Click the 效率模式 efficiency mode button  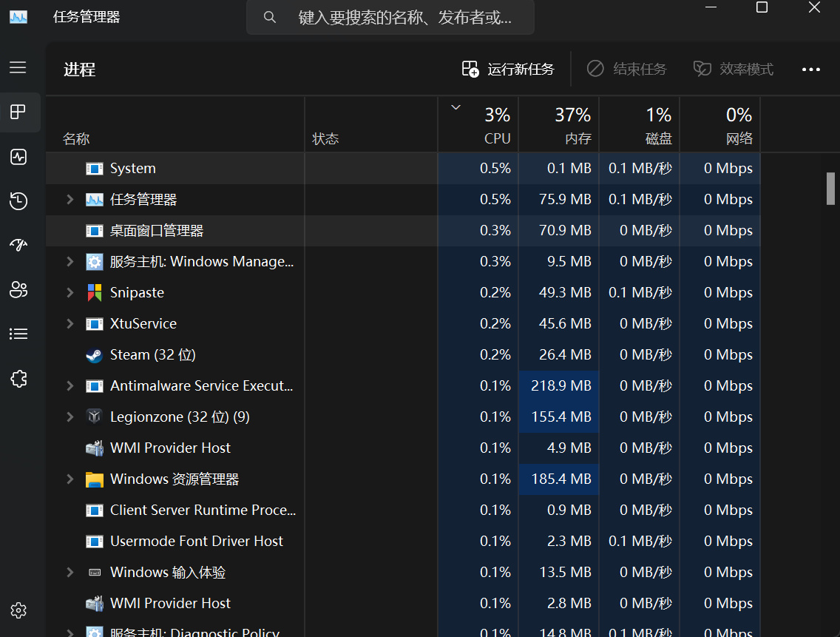733,69
